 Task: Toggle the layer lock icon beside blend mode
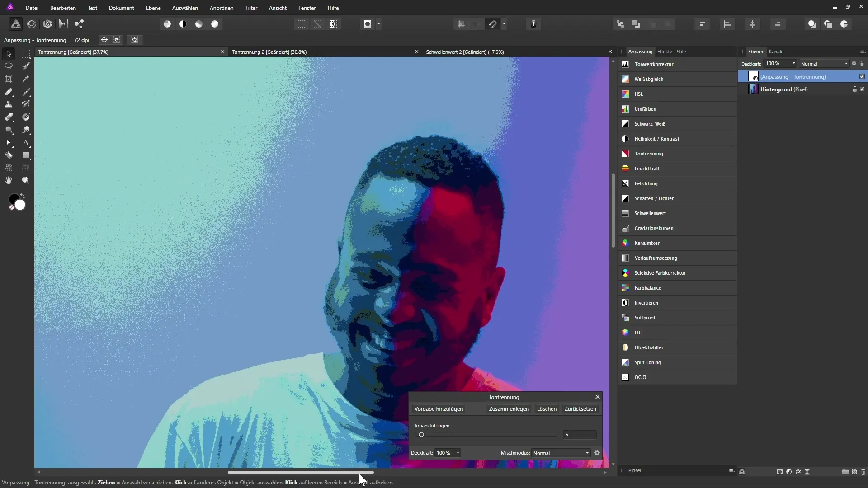tap(862, 63)
